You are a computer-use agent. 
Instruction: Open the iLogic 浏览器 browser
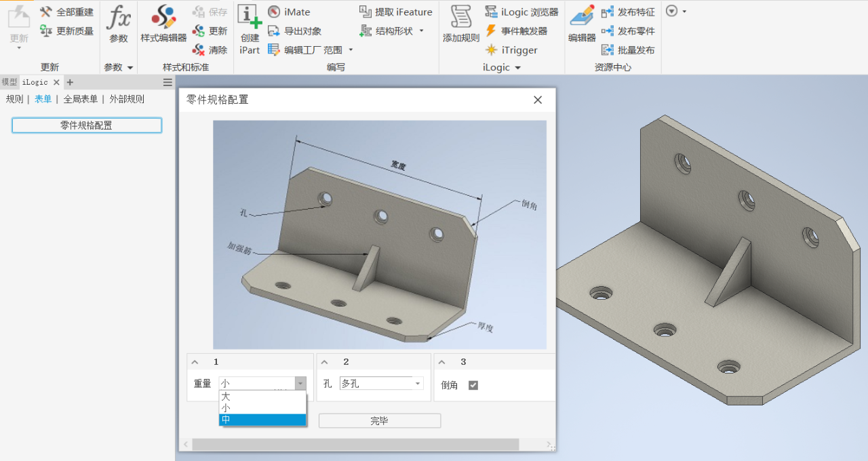tap(521, 12)
